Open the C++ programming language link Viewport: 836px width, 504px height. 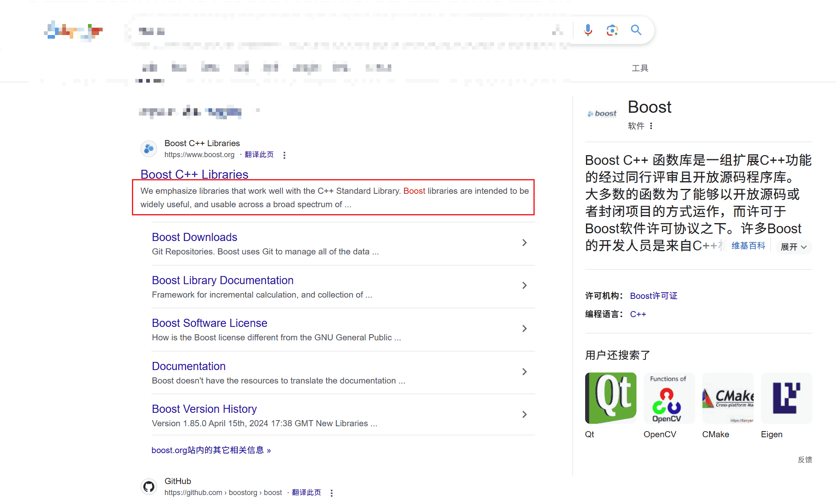(x=638, y=314)
